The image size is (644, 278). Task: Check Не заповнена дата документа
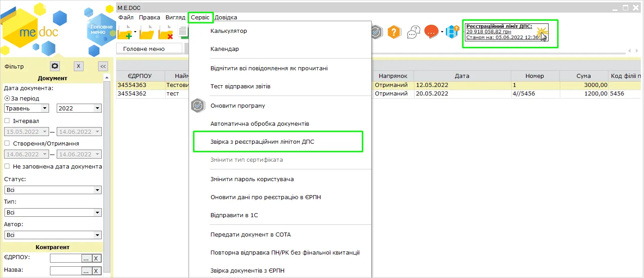click(x=7, y=166)
